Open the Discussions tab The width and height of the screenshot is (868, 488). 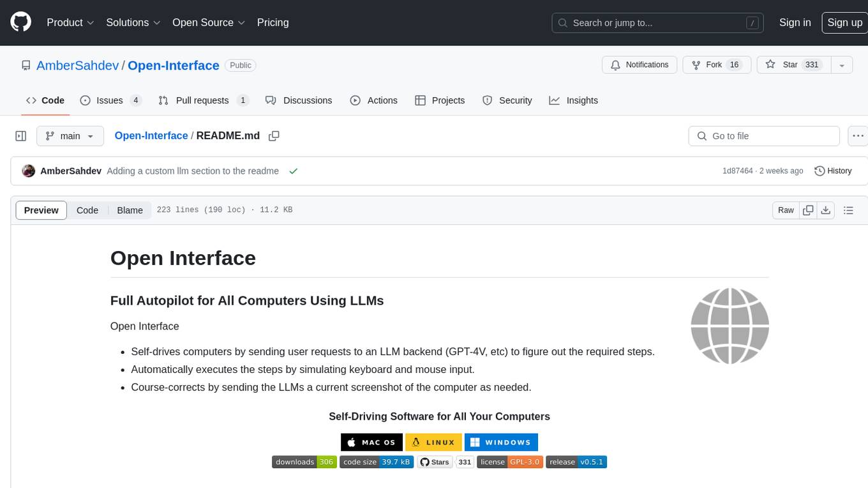click(x=299, y=100)
